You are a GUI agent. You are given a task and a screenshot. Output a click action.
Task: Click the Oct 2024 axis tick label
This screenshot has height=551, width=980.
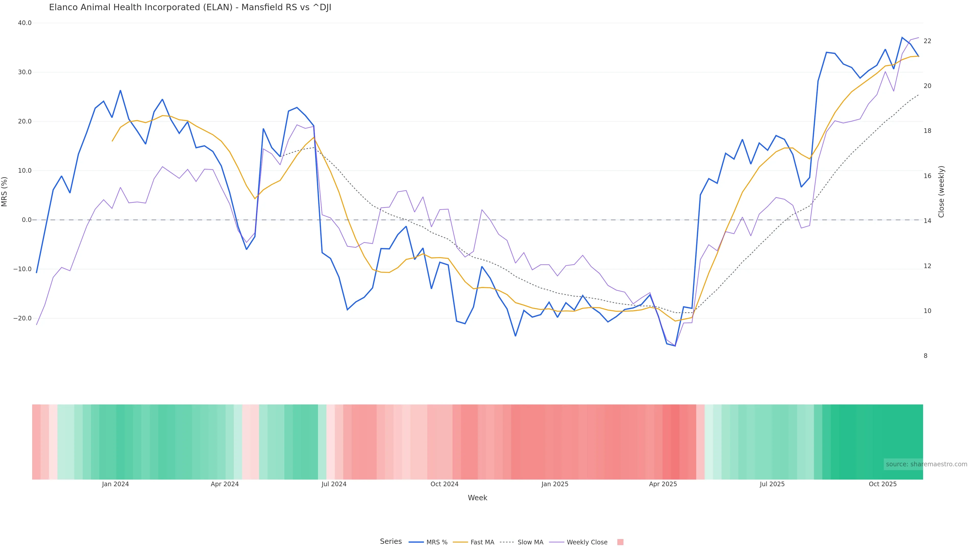pyautogui.click(x=444, y=484)
